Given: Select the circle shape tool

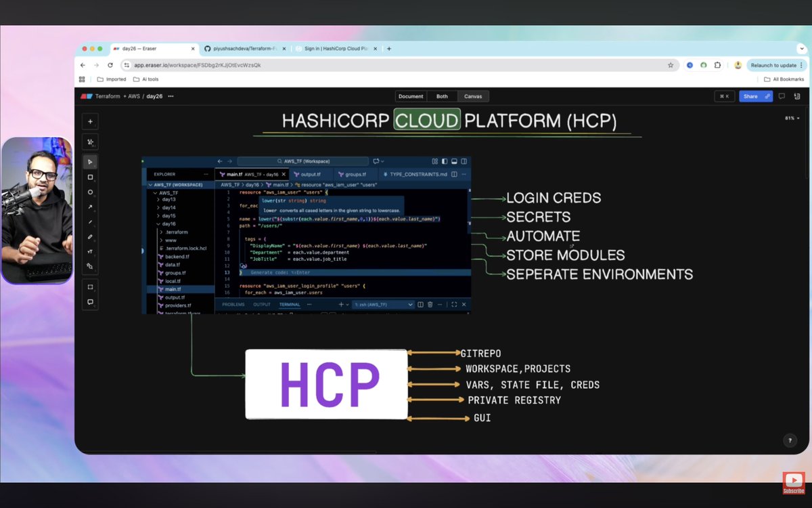Looking at the screenshot, I should click(x=91, y=192).
